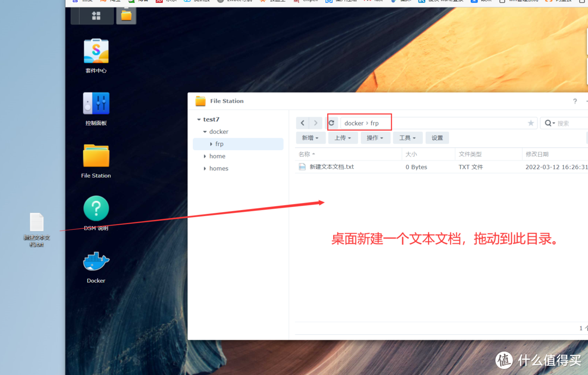Collapse the docker folder in the tree

click(x=205, y=132)
